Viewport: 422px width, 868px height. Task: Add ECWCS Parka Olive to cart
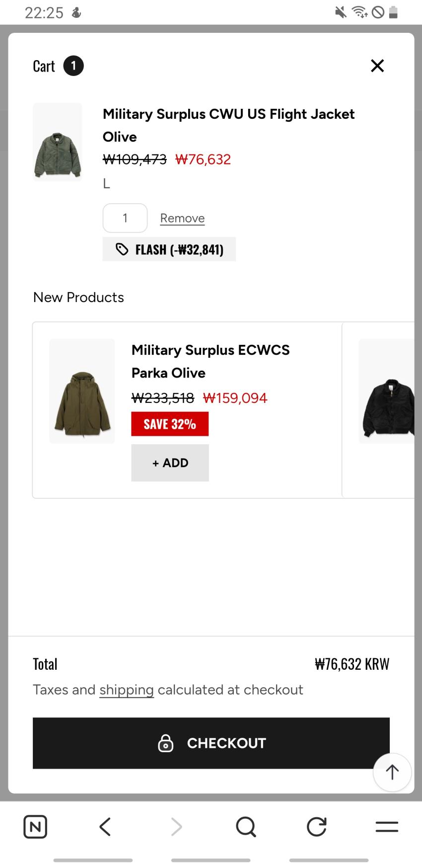tap(170, 463)
